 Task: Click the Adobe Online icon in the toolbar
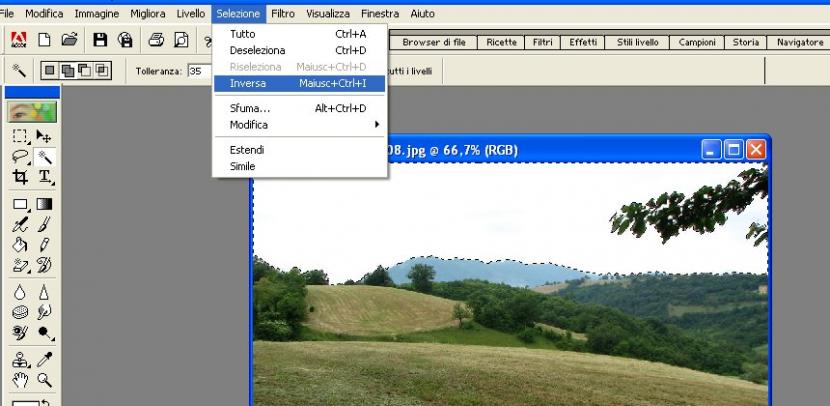pyautogui.click(x=19, y=40)
